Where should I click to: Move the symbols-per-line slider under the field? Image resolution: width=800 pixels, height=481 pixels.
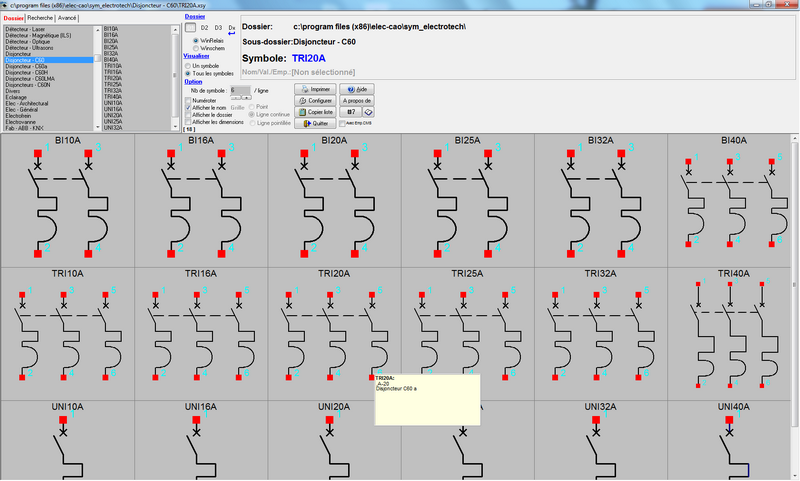[x=239, y=97]
